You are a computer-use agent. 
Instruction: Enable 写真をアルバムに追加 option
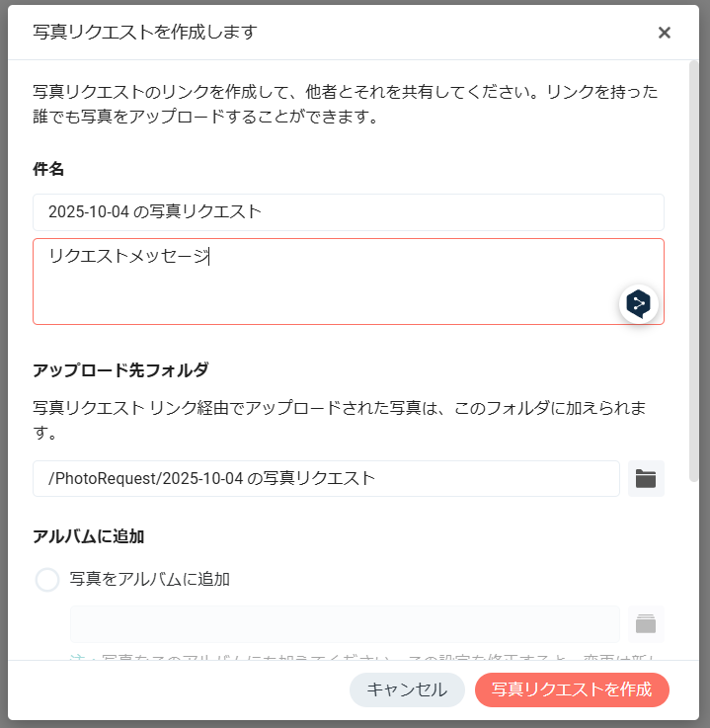point(47,580)
